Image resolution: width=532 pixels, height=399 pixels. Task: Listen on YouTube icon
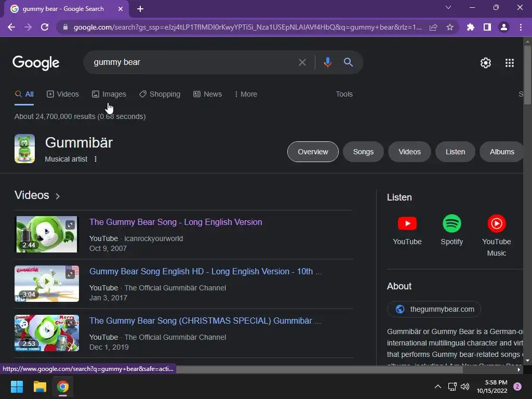point(407,223)
